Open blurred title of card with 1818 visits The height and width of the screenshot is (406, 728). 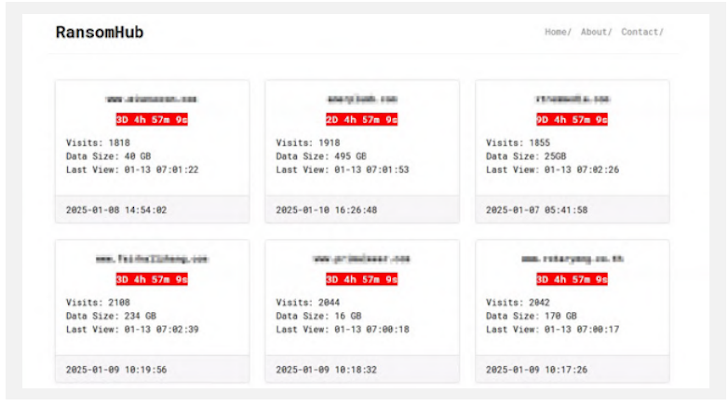click(x=151, y=99)
